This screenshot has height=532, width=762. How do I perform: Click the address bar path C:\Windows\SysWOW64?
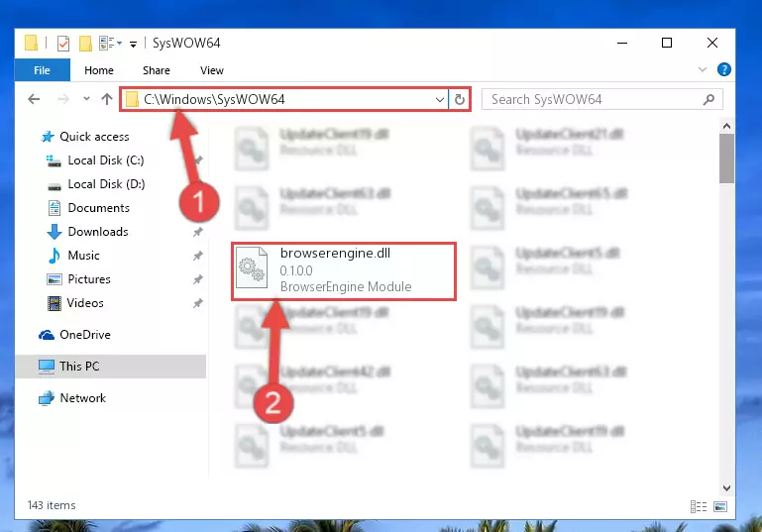click(214, 100)
